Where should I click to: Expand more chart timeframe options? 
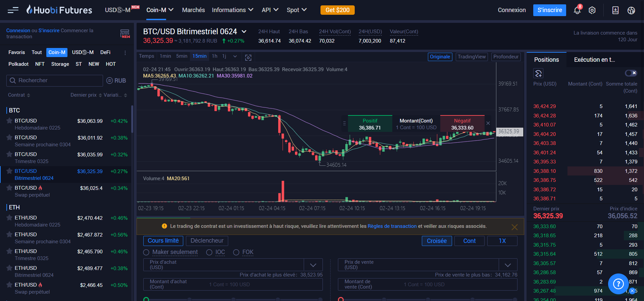point(235,56)
